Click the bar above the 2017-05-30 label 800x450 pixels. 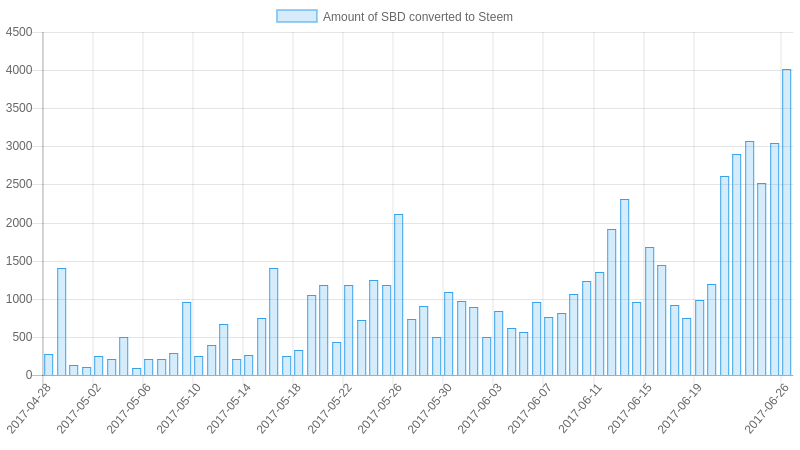coord(448,334)
